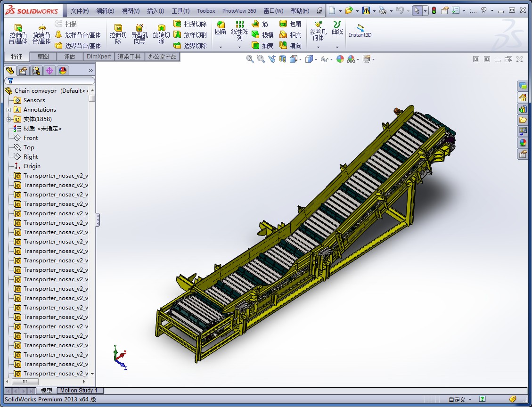Screen dimensions: 532x407
Task: Open the Fillet (圆角) dropdown arrow
Action: point(221,47)
